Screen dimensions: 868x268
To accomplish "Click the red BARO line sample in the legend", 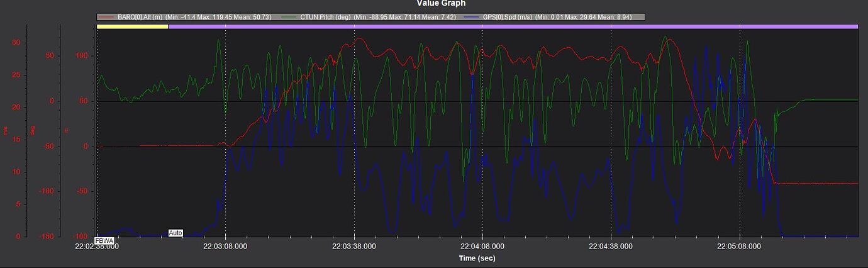I will 107,17.
